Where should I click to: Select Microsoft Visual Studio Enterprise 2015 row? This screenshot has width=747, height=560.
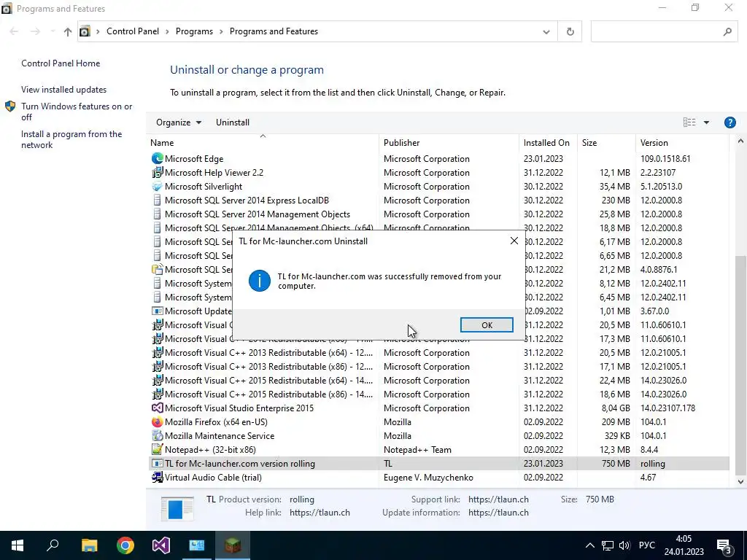tap(438, 408)
